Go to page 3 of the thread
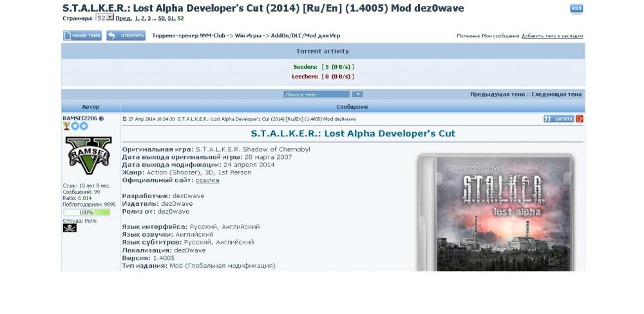This screenshot has height=314, width=644. coord(149,19)
